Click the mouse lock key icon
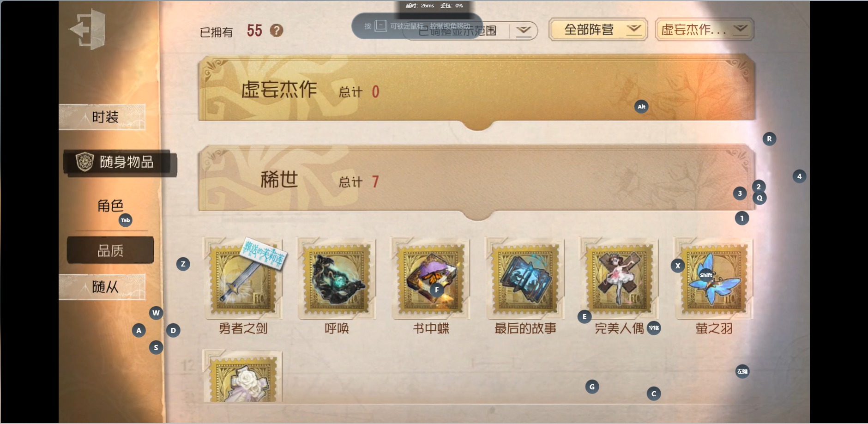Image resolution: width=868 pixels, height=424 pixels. coord(380,26)
